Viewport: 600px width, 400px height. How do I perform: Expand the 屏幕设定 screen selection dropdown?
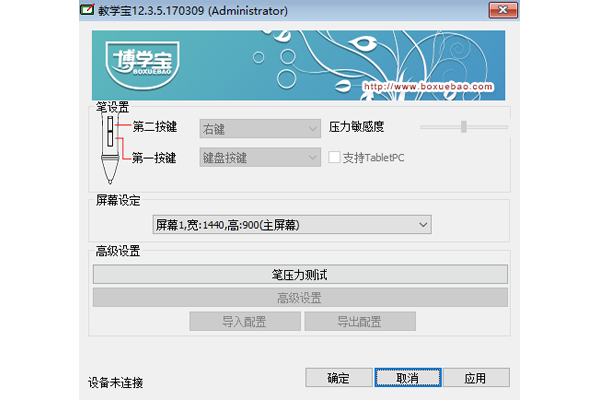click(x=292, y=225)
